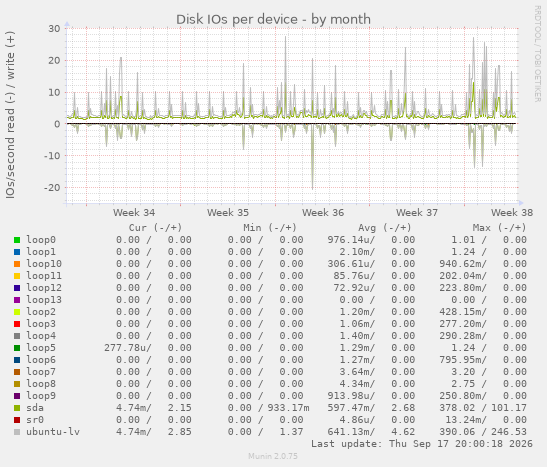Click ubuntu-lv average read '641.13m/'

[351, 432]
